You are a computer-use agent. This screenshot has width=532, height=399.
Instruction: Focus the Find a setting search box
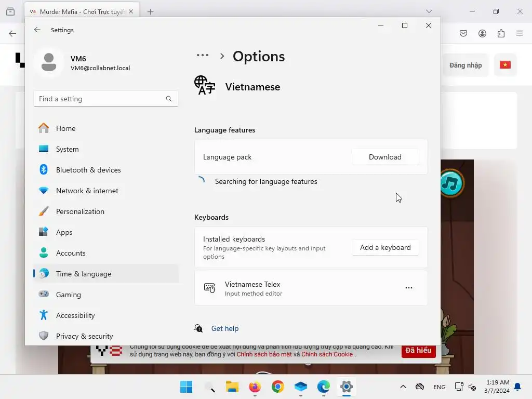[x=106, y=99]
